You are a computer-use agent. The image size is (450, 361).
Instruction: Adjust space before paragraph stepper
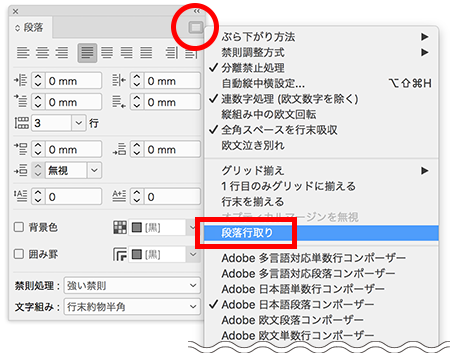point(38,149)
